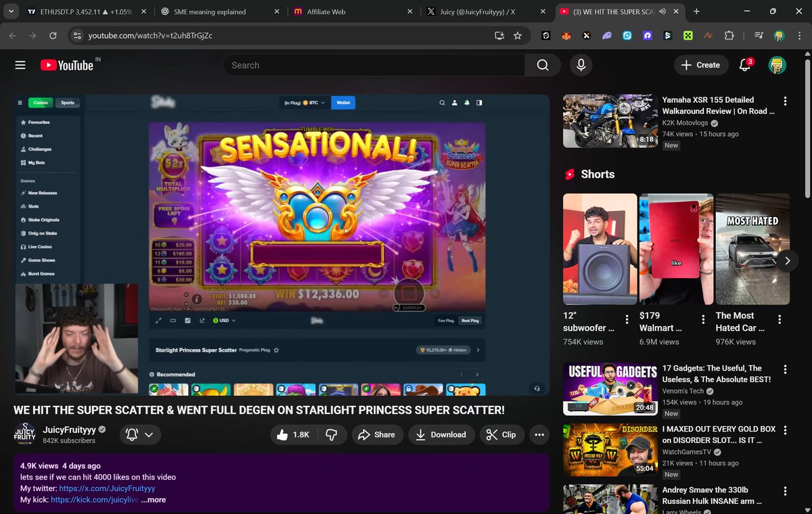Screen dimensions: 812x514
Task: Expand description with ...more
Action: [154, 500]
